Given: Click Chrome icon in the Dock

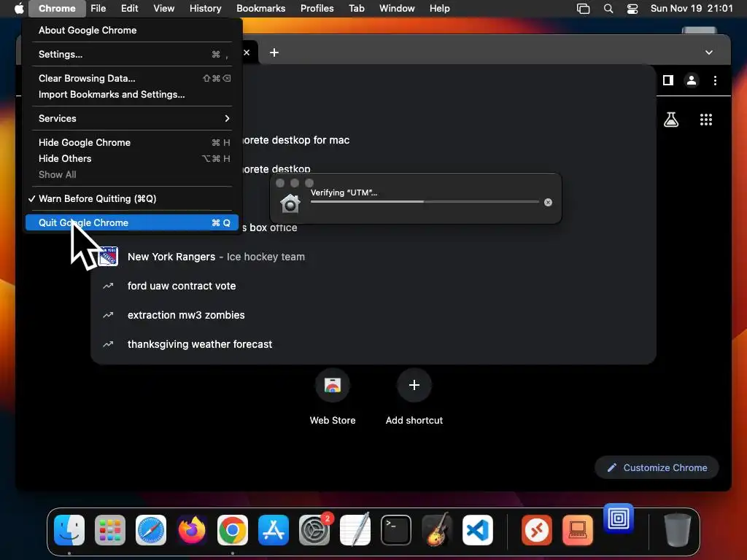Looking at the screenshot, I should click(233, 530).
